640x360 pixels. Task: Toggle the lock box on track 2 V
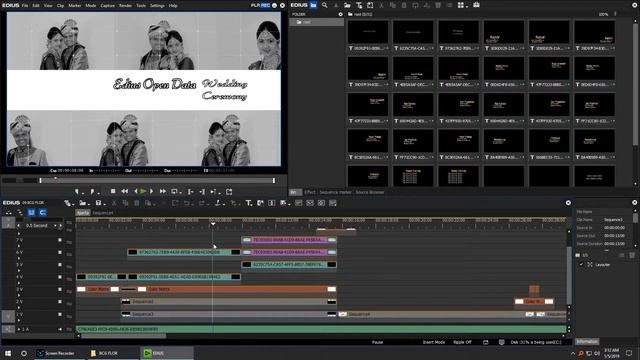[x=60, y=302]
